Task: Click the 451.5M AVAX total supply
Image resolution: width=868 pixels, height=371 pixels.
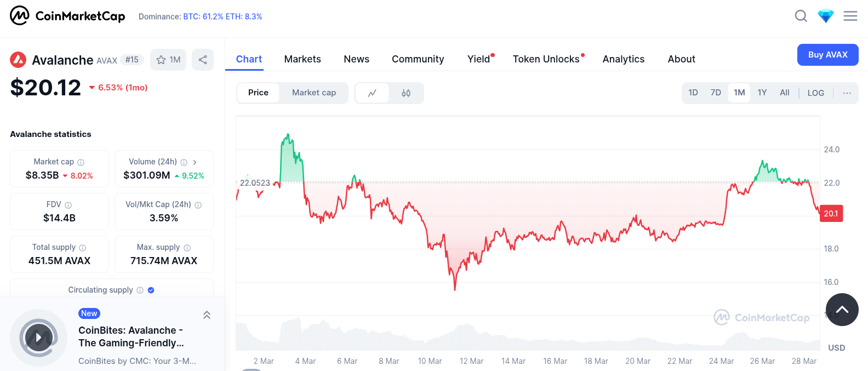Action: click(59, 261)
